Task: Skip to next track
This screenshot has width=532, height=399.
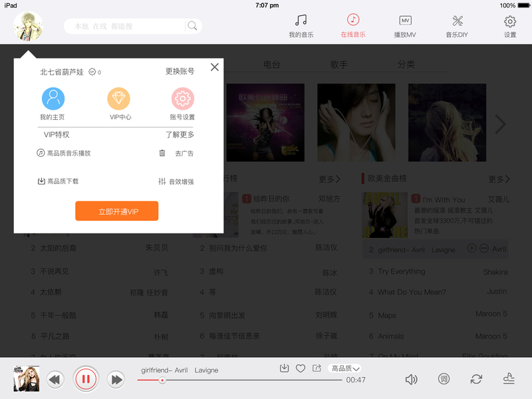Action: [x=116, y=379]
